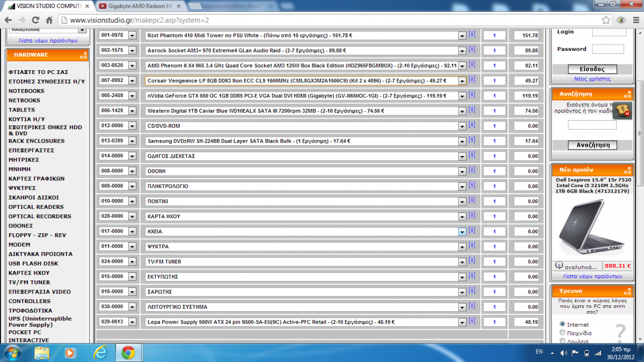Click the eye extension icon in toolbar
644x362 pixels.
click(x=621, y=20)
